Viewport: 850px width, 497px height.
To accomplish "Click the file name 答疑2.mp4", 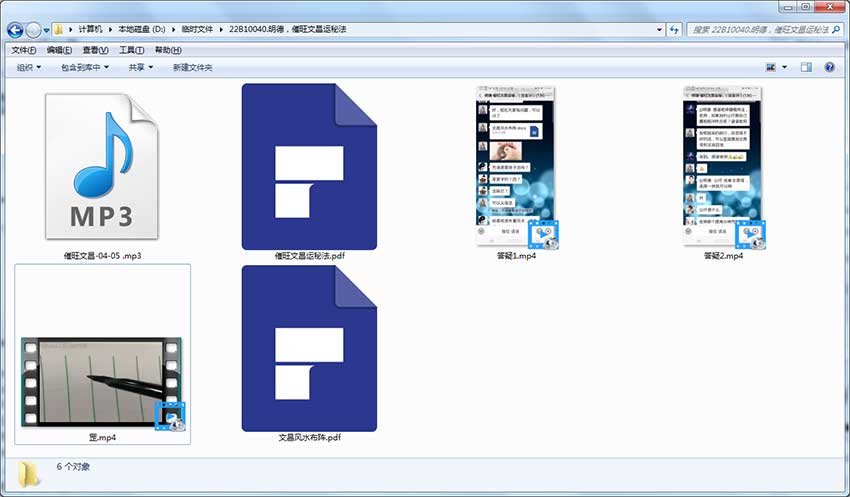I will pos(723,255).
